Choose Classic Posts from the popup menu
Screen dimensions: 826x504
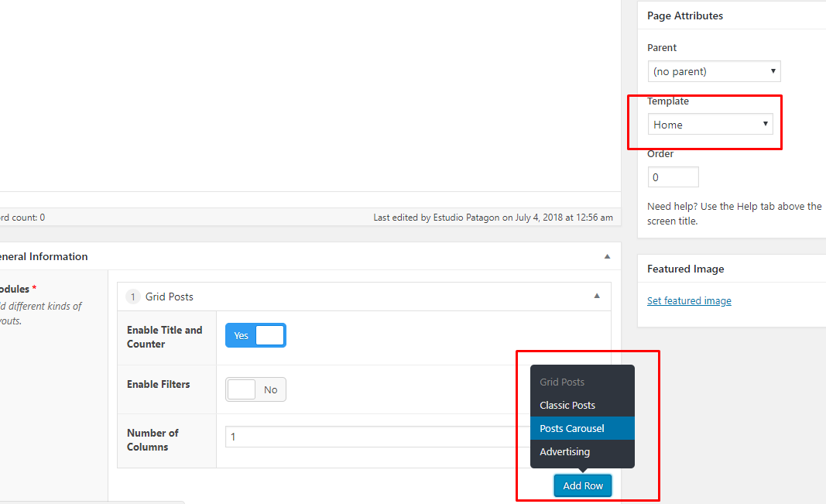pos(567,405)
